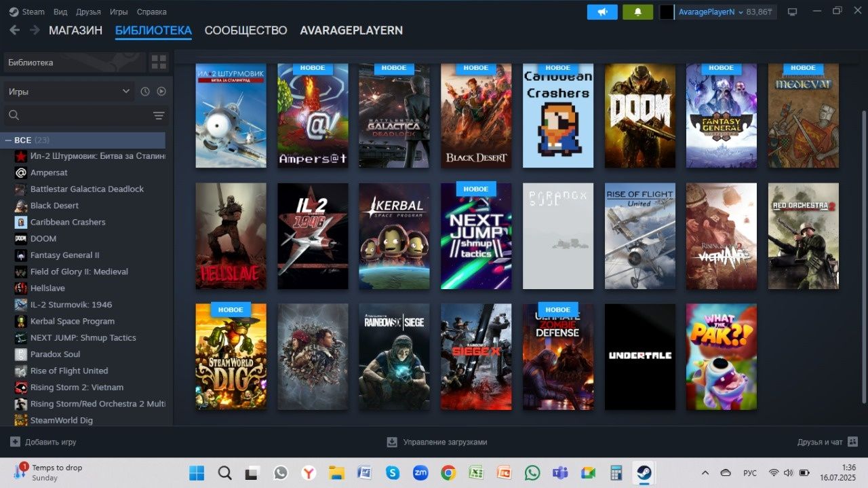Open the What the Pak?! cover

pyautogui.click(x=722, y=356)
